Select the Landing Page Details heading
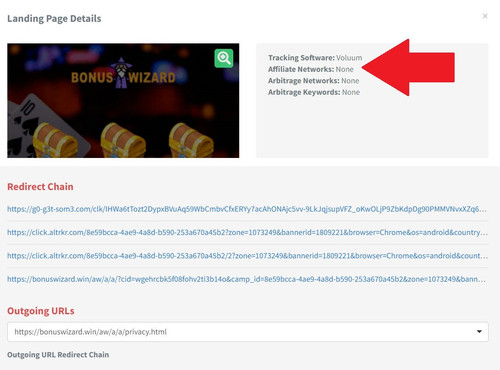The image size is (500, 370). pyautogui.click(x=54, y=19)
